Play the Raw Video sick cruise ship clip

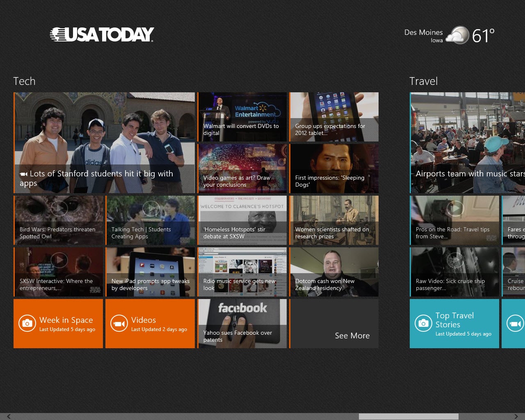coord(455,260)
